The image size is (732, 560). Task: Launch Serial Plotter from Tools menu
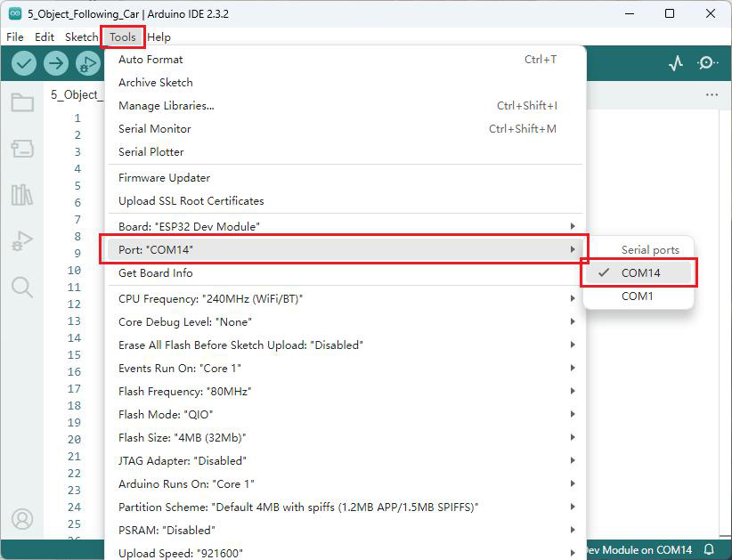(x=345, y=151)
